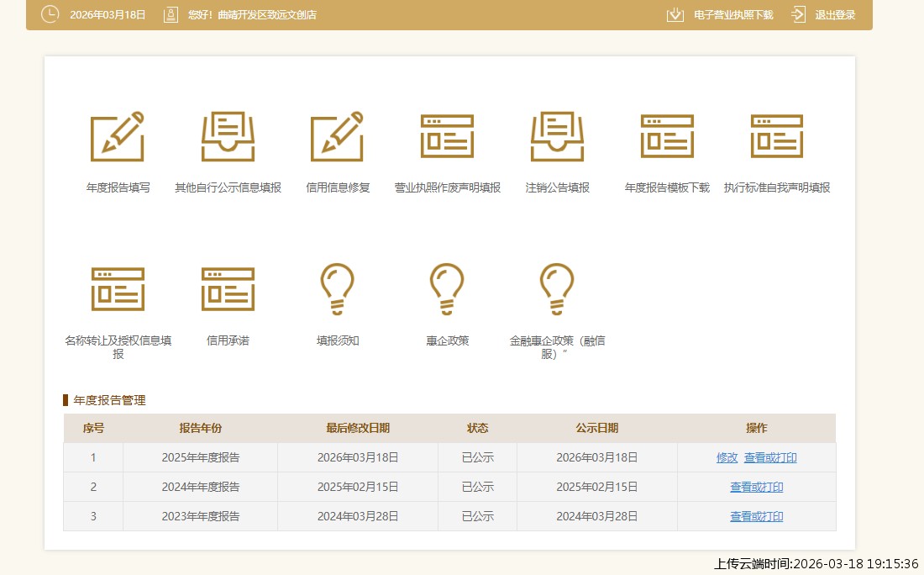Click 名称转让及授权信息填报 icon
The width and height of the screenshot is (924, 575).
pyautogui.click(x=118, y=289)
